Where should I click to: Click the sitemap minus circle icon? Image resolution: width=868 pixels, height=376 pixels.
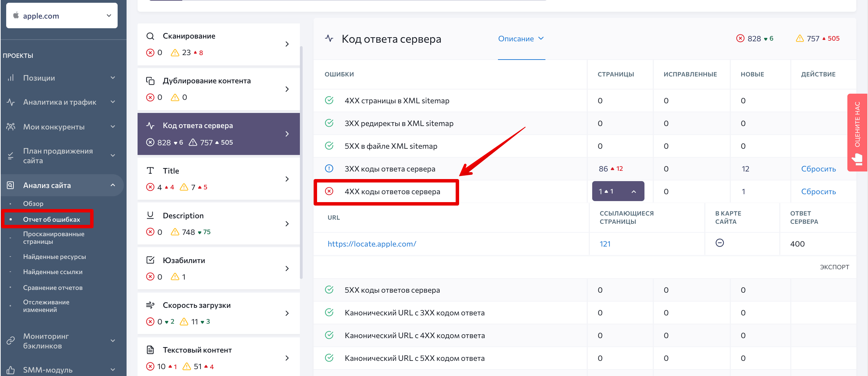719,243
